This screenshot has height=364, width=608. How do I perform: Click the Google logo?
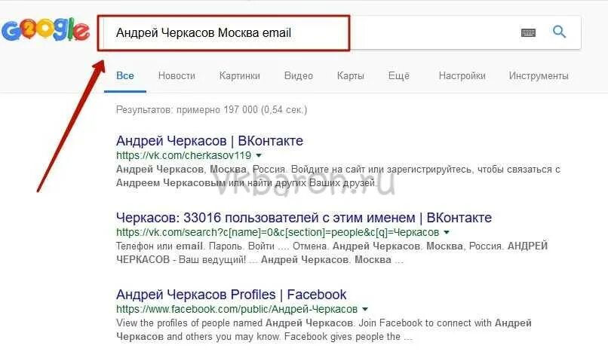click(x=45, y=30)
